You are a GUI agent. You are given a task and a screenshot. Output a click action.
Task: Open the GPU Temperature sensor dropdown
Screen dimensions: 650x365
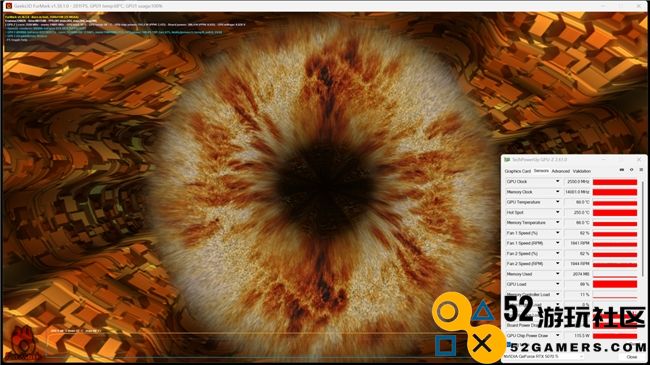click(x=558, y=202)
